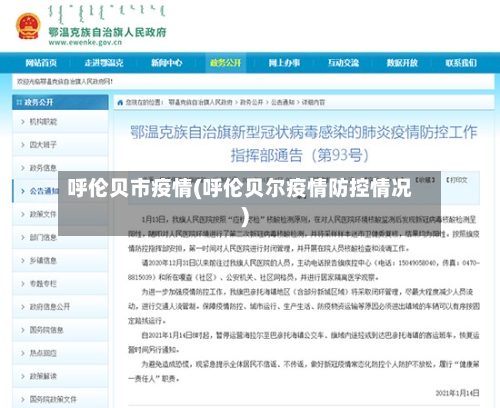Click the 公告通知 breadcrumb link

pos(282,103)
